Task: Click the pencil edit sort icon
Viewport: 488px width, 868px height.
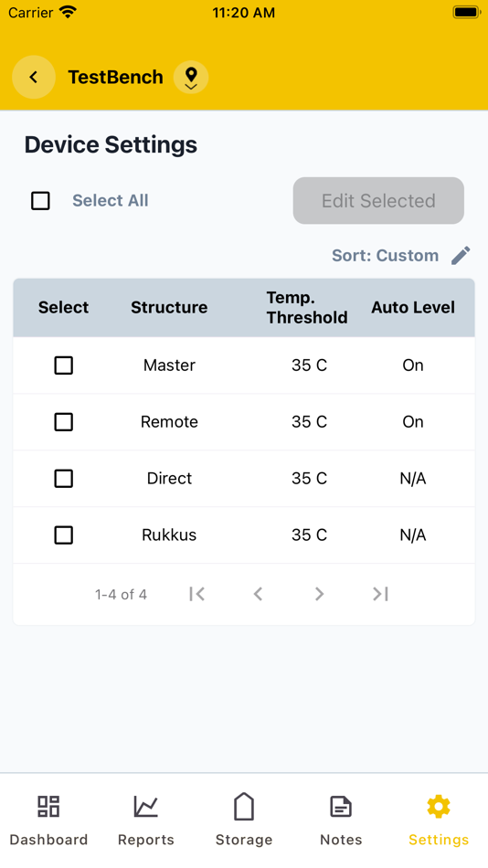Action: point(461,256)
